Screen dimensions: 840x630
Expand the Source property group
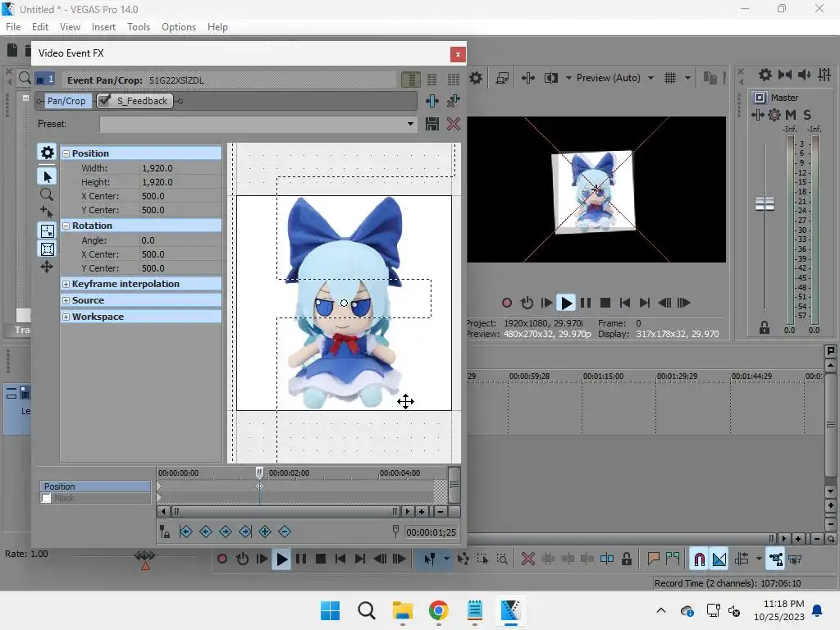tap(66, 300)
